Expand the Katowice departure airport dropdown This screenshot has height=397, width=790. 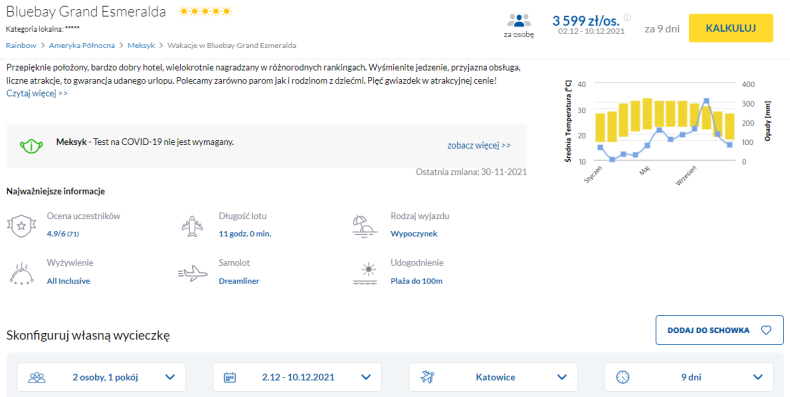coord(493,377)
